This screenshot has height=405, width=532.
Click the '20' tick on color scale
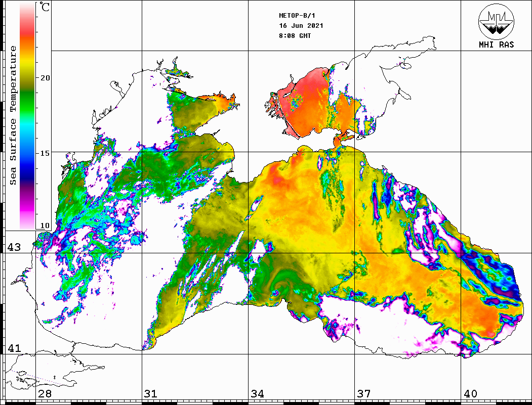pyautogui.click(x=45, y=78)
